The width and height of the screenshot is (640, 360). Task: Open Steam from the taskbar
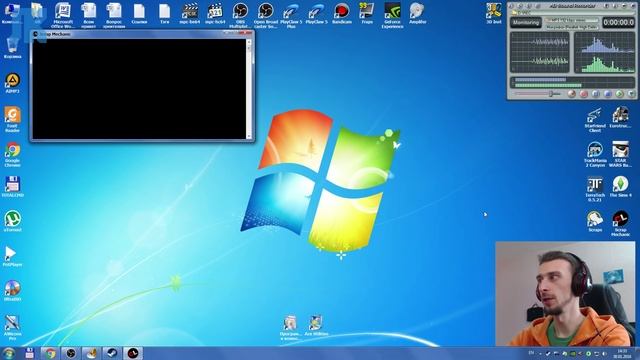coord(111,353)
